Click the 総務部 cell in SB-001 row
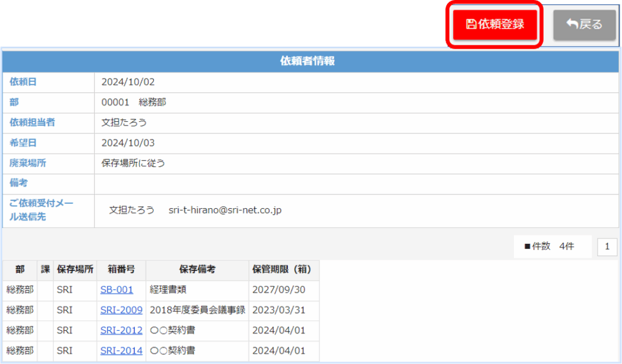 pos(20,289)
